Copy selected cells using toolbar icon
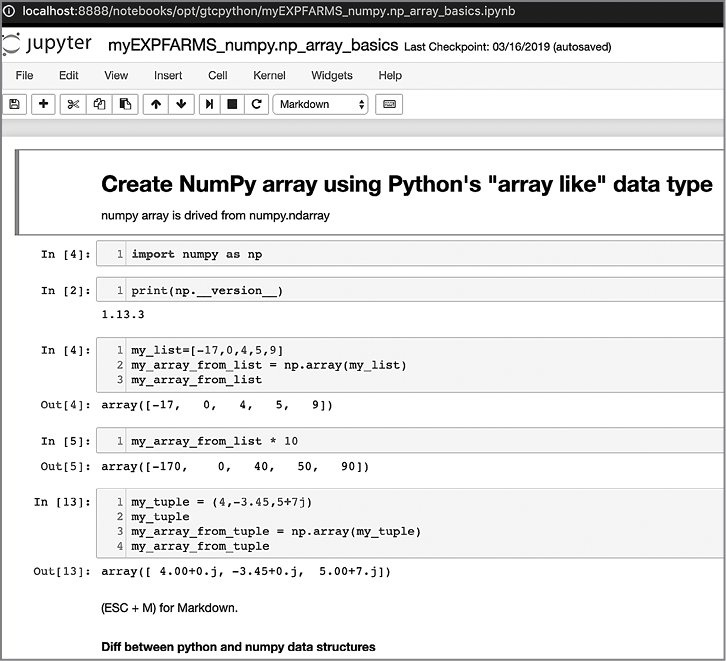The width and height of the screenshot is (726, 661). click(x=99, y=104)
